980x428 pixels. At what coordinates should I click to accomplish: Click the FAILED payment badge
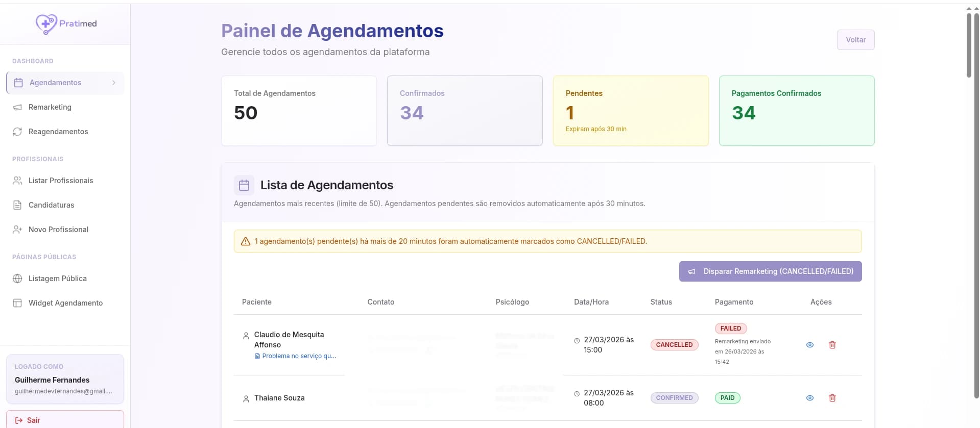pos(731,329)
